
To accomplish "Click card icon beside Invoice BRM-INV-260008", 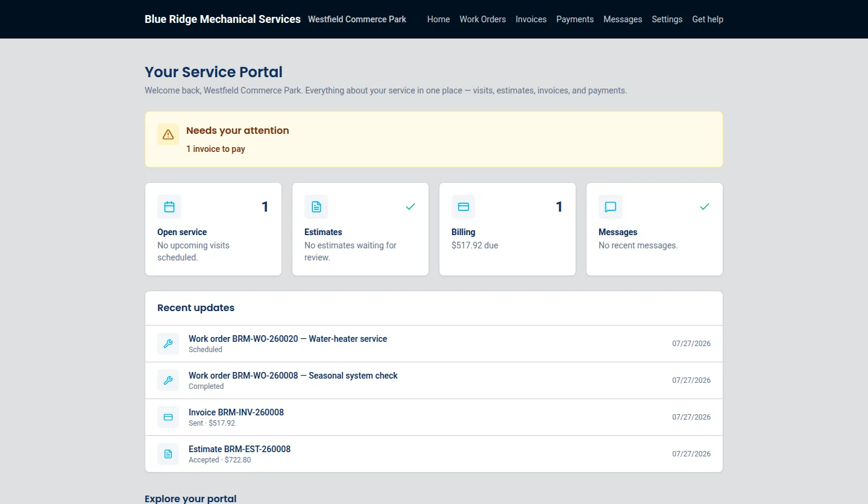I will (168, 417).
